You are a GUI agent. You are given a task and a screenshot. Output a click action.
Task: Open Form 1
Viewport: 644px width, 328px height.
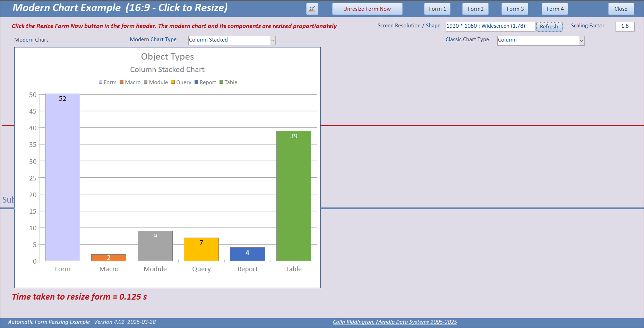point(437,9)
